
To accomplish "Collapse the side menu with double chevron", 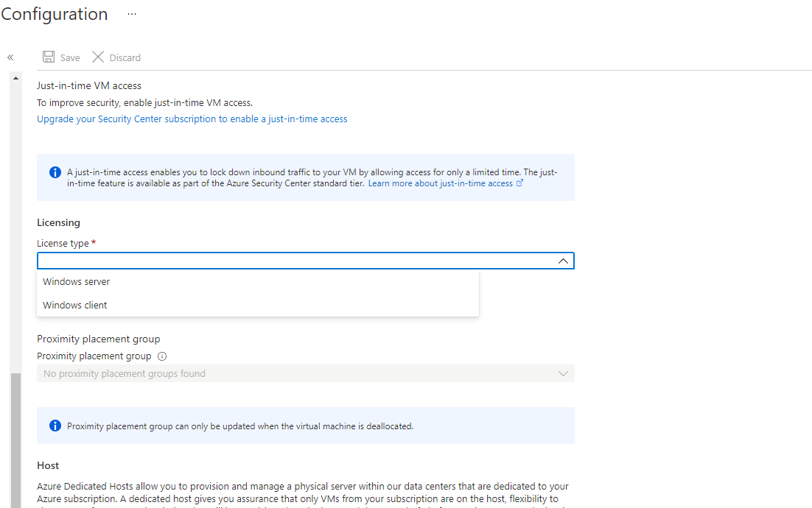I will [10, 57].
